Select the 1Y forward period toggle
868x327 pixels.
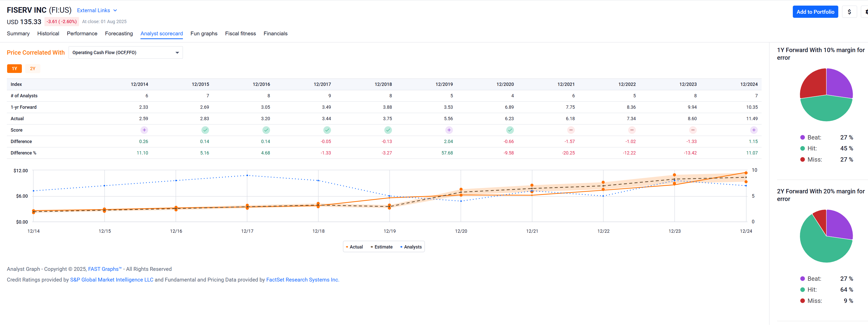pyautogui.click(x=14, y=69)
